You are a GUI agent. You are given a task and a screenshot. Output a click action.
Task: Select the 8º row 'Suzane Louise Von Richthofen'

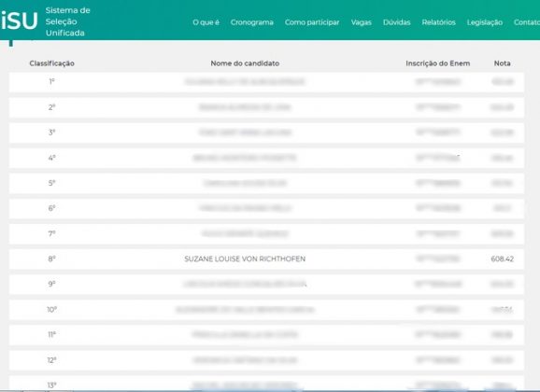(x=266, y=259)
